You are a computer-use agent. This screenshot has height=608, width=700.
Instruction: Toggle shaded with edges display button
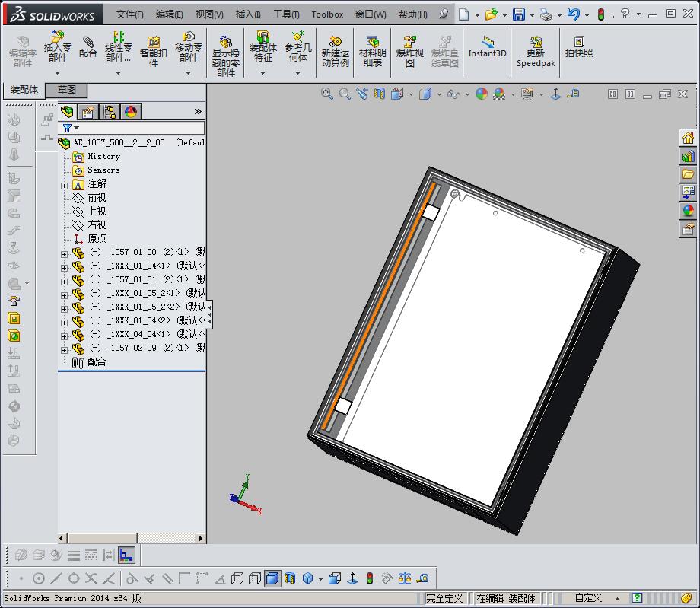pos(272,578)
